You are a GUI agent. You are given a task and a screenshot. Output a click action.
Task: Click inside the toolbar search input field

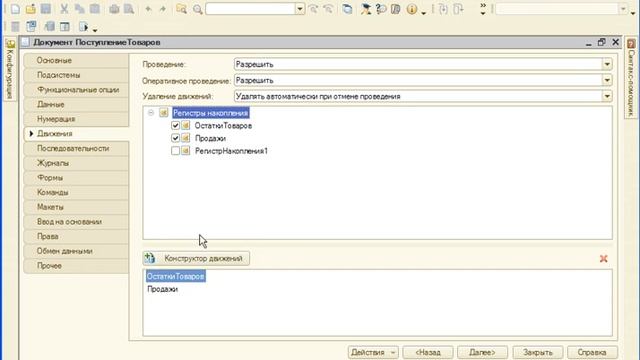tap(250, 9)
